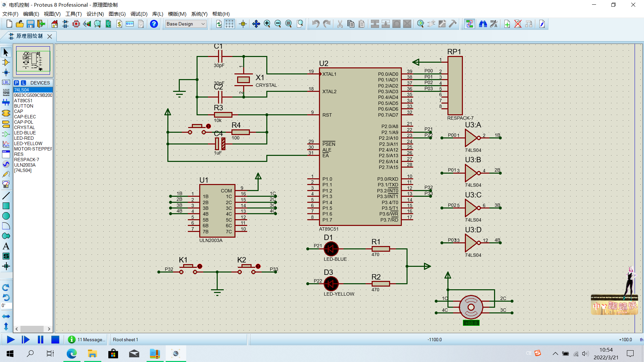Open Windows Start menu

coord(10,354)
